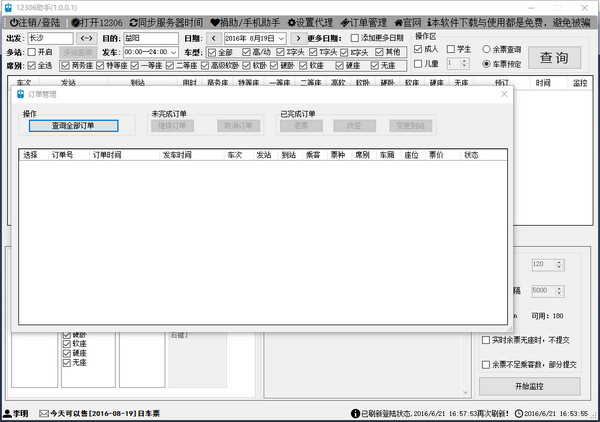Click the 订单号 column header
The image size is (600, 422).
pyautogui.click(x=64, y=155)
